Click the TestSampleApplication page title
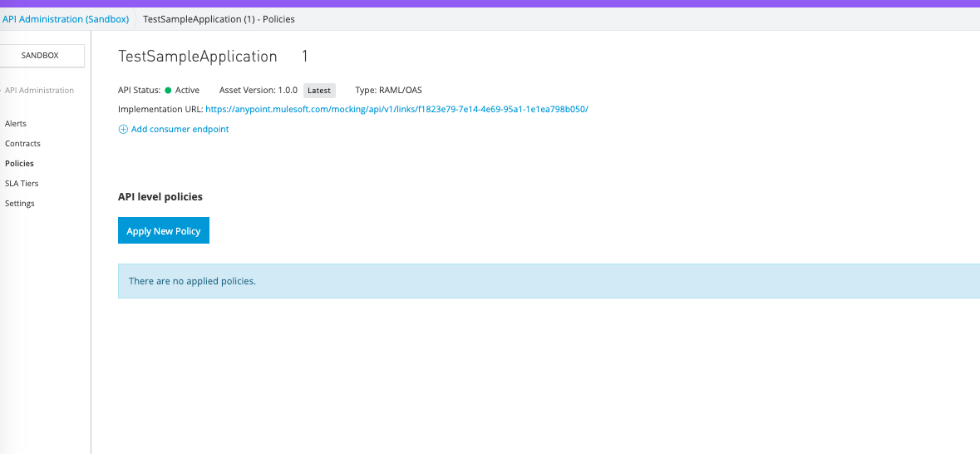980x454 pixels. [x=198, y=57]
